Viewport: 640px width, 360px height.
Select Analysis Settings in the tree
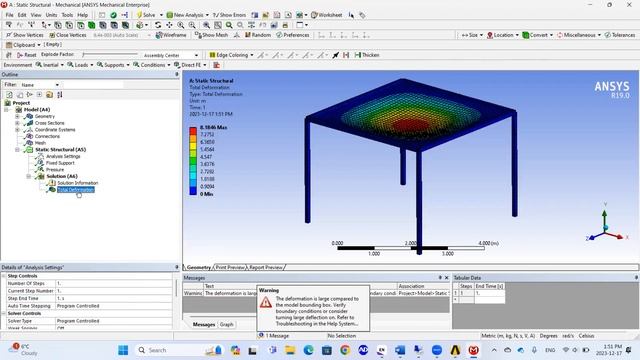(63, 156)
